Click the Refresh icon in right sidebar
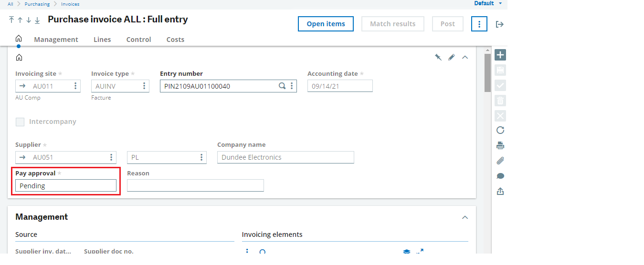The height and width of the screenshot is (265, 644). (x=500, y=130)
